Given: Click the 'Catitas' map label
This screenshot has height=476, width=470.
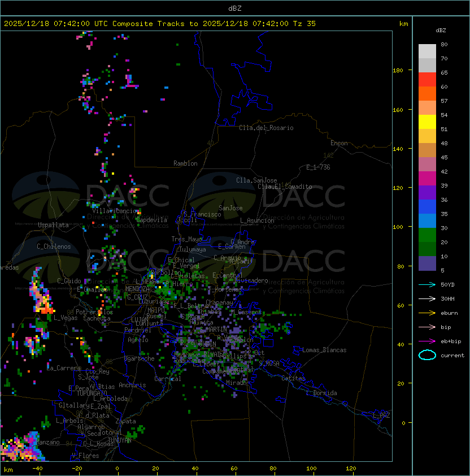Looking at the screenshot, I should (x=293, y=378).
